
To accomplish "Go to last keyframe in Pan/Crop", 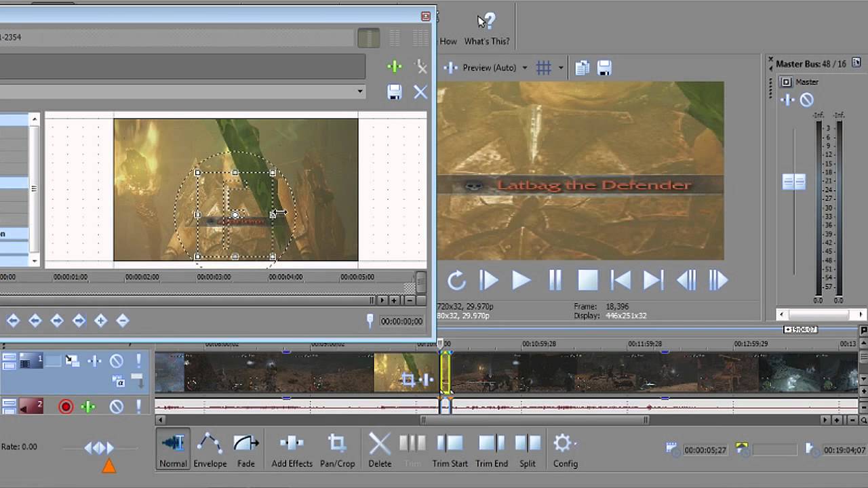I will 79,321.
